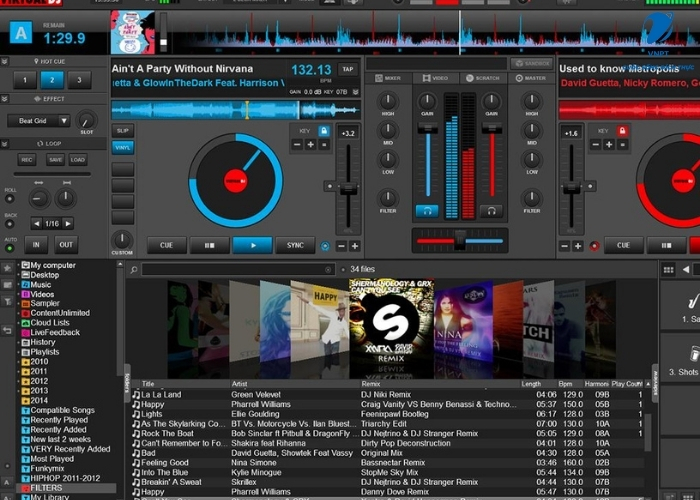The width and height of the screenshot is (700, 500).
Task: Click deck A cover art thumbnail
Action: click(x=133, y=33)
